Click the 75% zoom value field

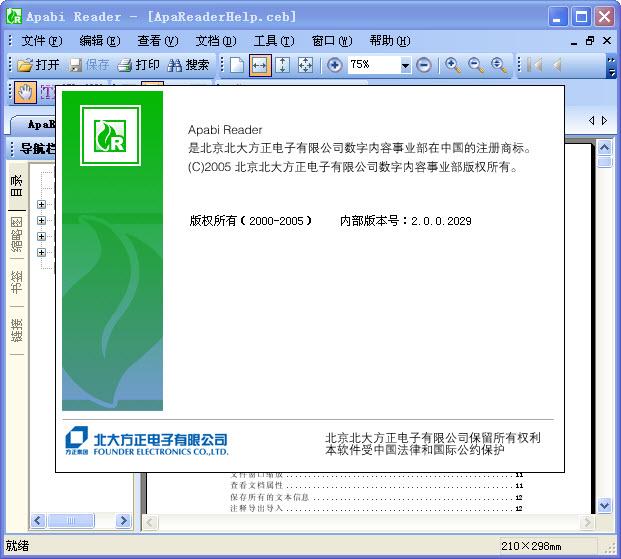(374, 65)
